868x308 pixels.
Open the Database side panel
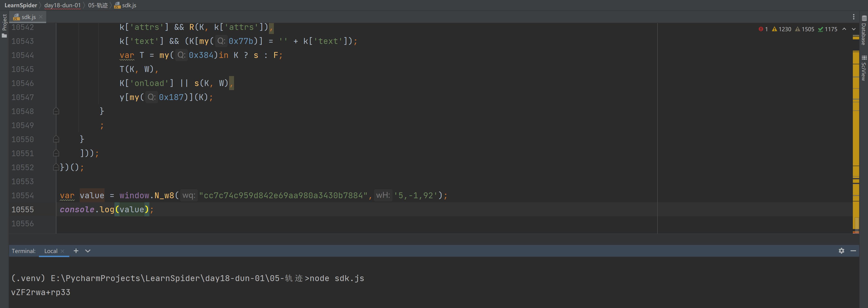864,30
